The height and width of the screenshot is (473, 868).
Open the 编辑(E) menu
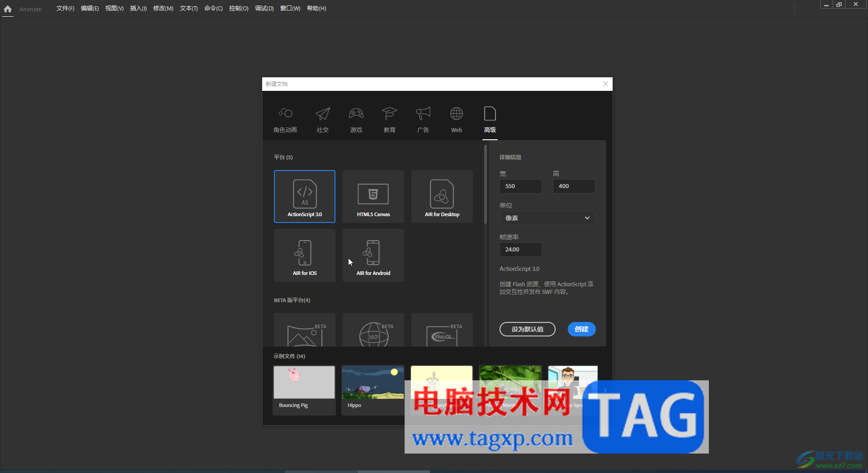tap(90, 9)
